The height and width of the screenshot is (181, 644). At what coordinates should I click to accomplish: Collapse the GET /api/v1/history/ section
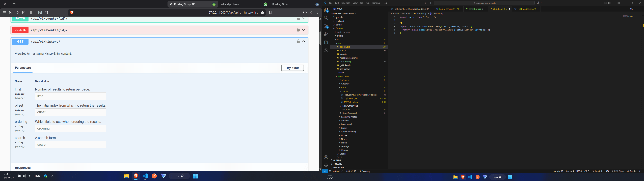pyautogui.click(x=304, y=42)
